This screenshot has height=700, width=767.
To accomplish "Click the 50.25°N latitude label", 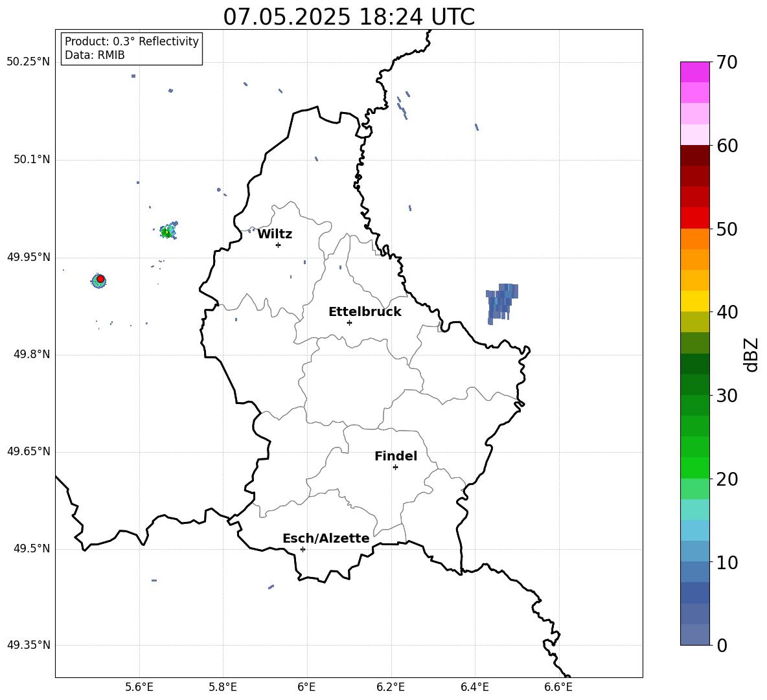I will click(29, 62).
